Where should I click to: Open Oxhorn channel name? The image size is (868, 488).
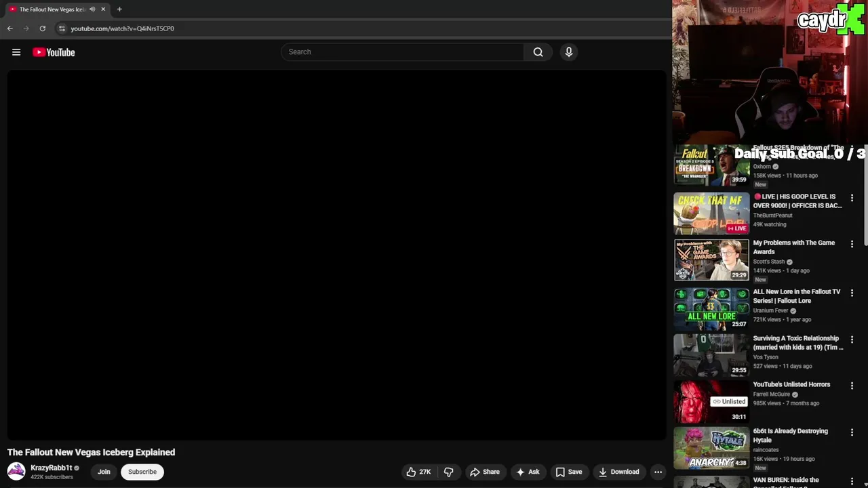(x=762, y=166)
